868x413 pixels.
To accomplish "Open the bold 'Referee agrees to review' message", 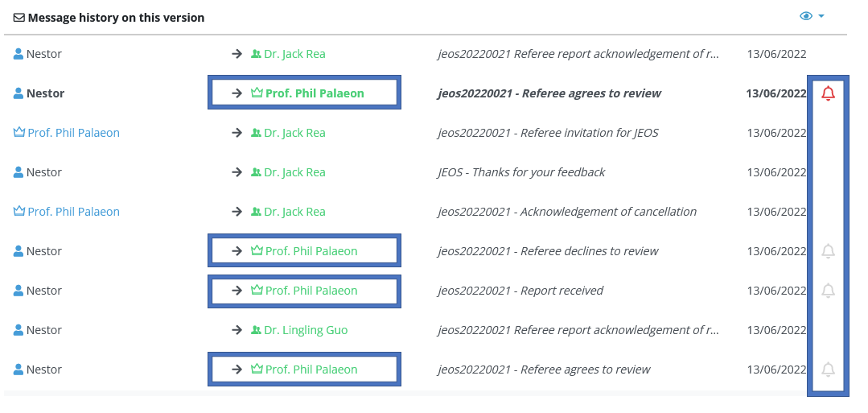I will [x=549, y=93].
